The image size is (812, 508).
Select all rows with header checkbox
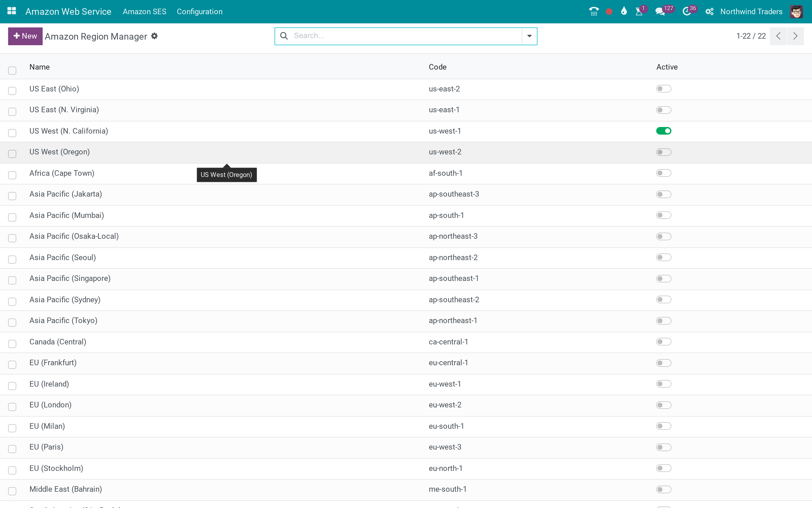12,71
